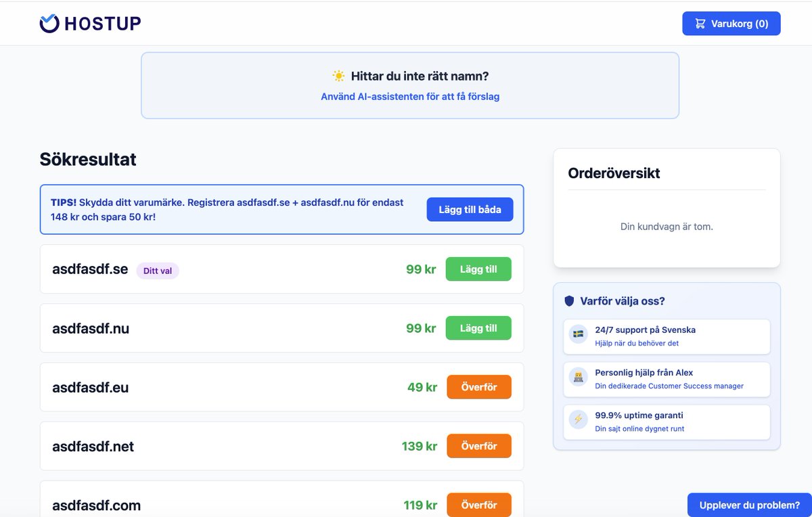
Task: Click the shopping cart icon in Varukorg button
Action: pyautogui.click(x=700, y=24)
